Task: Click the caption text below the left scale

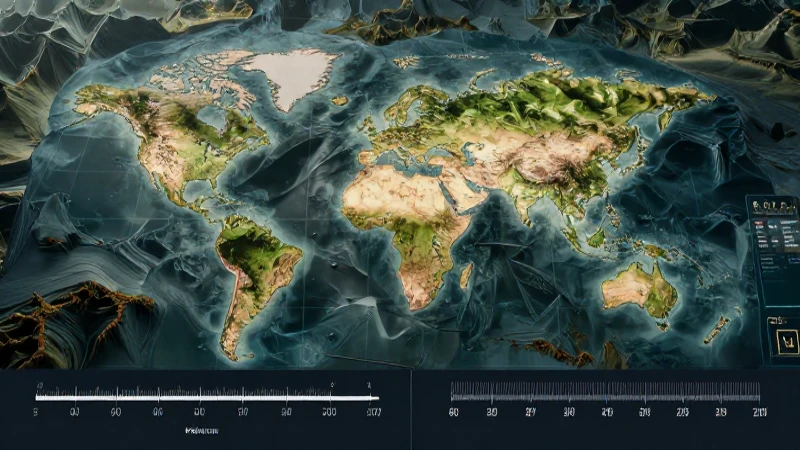Action: coord(202,431)
